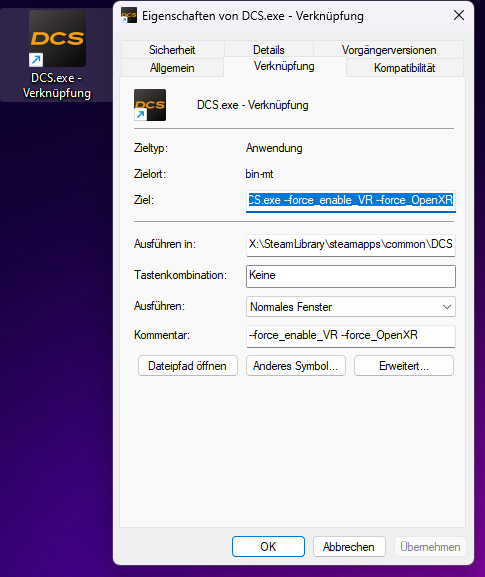The image size is (485, 577).
Task: Click the Anwendung Zieltyp value
Action: pyautogui.click(x=274, y=148)
